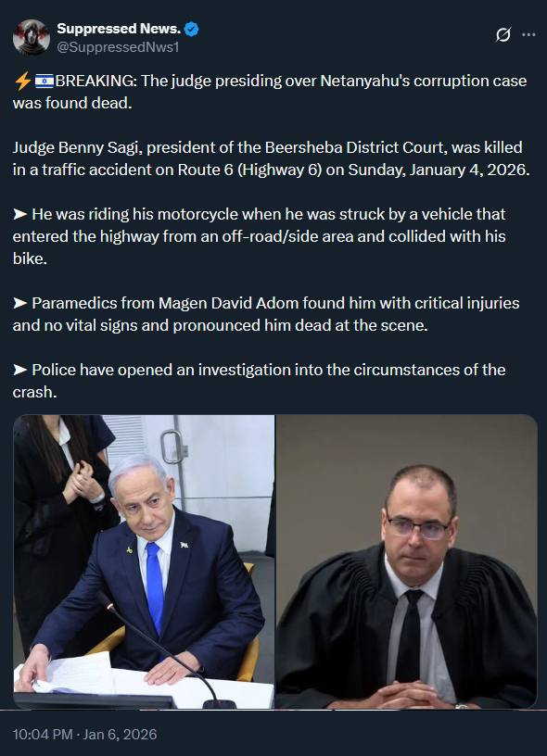Viewport: 547px width, 756px height.
Task: Click the 'Police have opened an investigation' text
Action: [x=259, y=381]
